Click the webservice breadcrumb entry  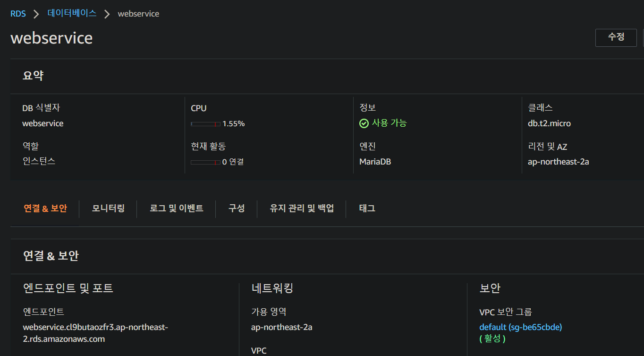[138, 14]
